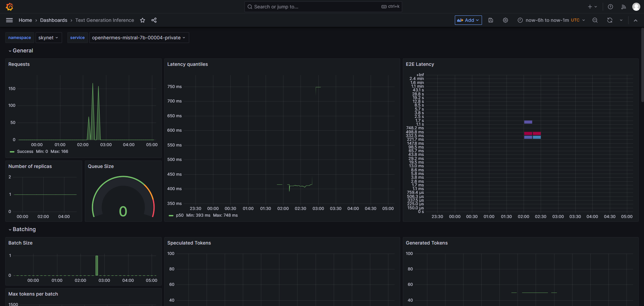Click the Add button
Image resolution: width=644 pixels, height=306 pixels.
[x=468, y=20]
